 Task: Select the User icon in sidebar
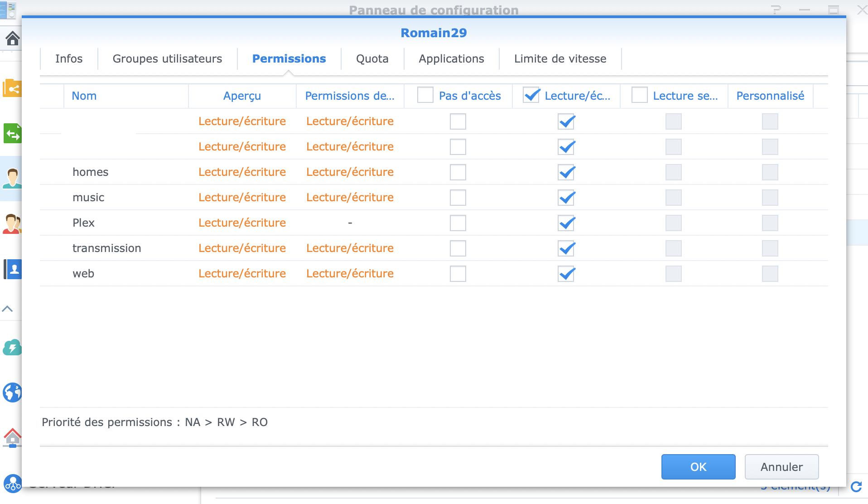tap(12, 178)
